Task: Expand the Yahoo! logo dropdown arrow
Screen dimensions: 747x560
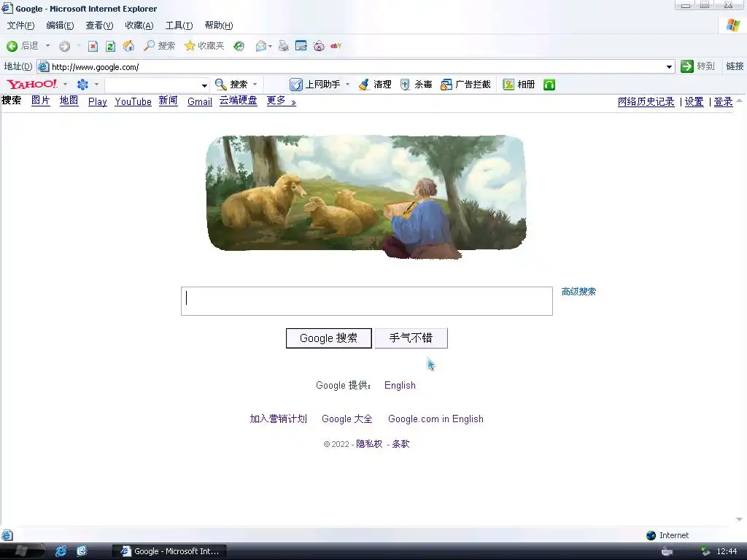Action: point(65,85)
